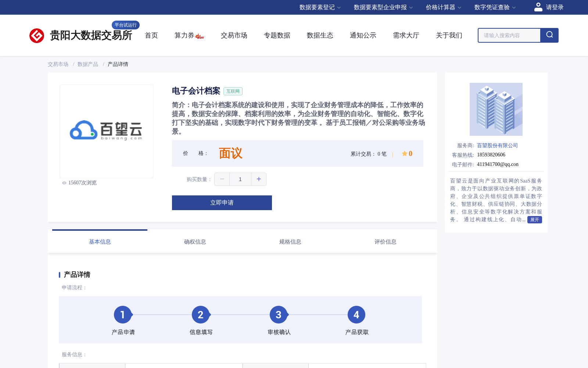
Task: Click the orange rating star icon
Action: point(404,153)
